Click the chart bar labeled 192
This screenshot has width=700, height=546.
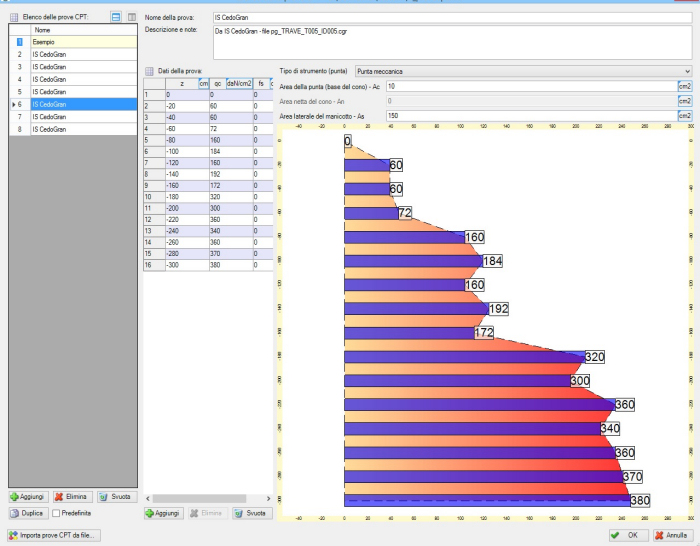417,309
